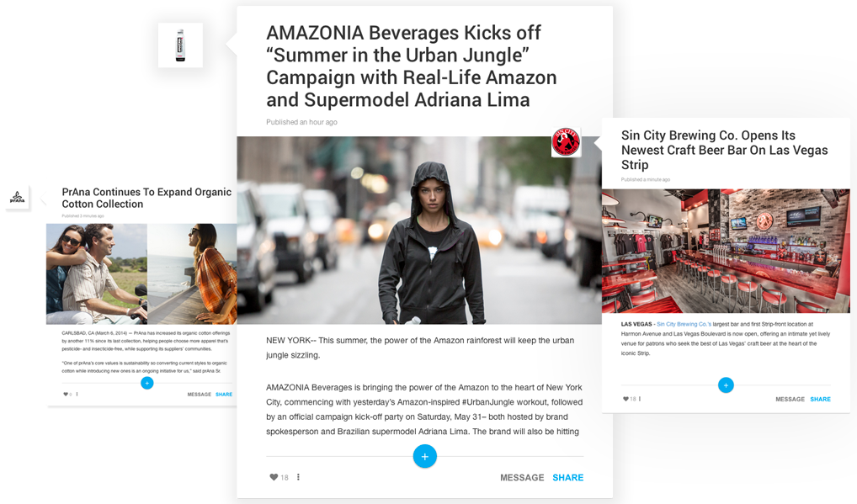Expand PrAna article with plus button
This screenshot has height=504, width=857.
point(147,383)
